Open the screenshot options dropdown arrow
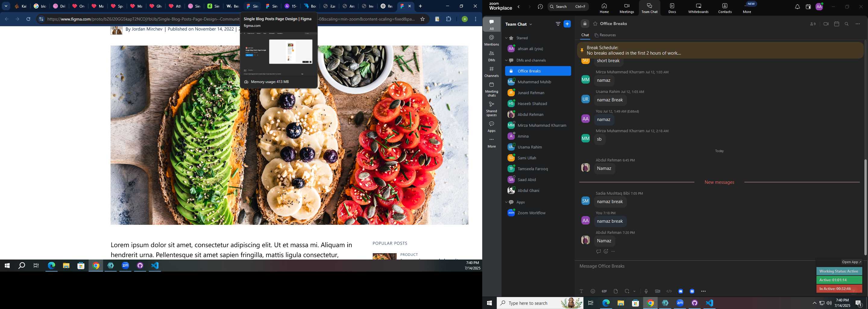 (634, 291)
